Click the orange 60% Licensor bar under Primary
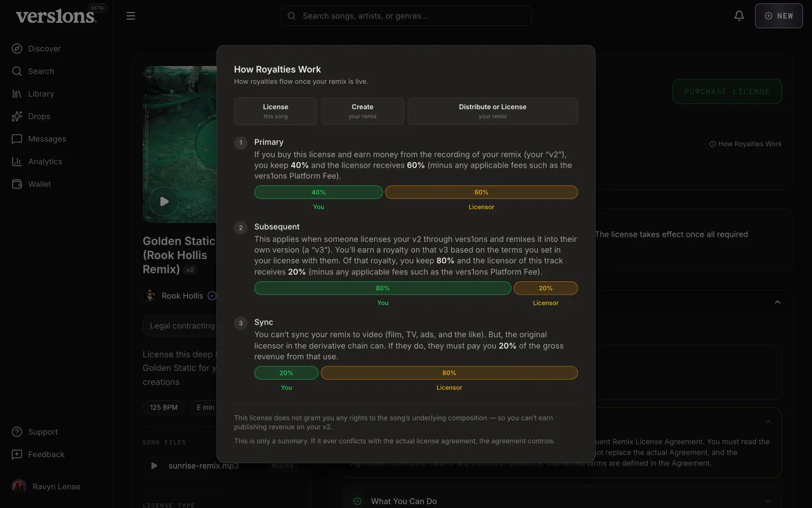 coord(481,192)
